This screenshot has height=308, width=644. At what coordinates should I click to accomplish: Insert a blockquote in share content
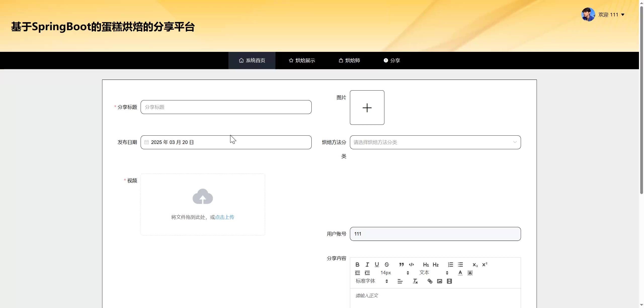[401, 264]
